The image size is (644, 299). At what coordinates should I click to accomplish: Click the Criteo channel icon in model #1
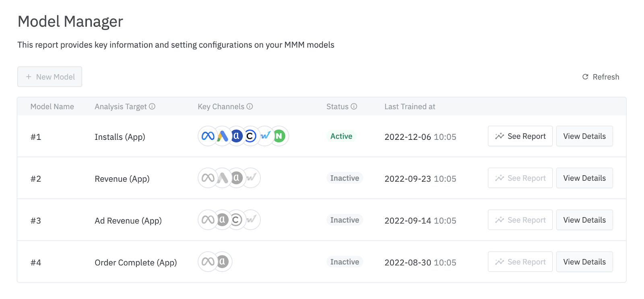pos(250,136)
